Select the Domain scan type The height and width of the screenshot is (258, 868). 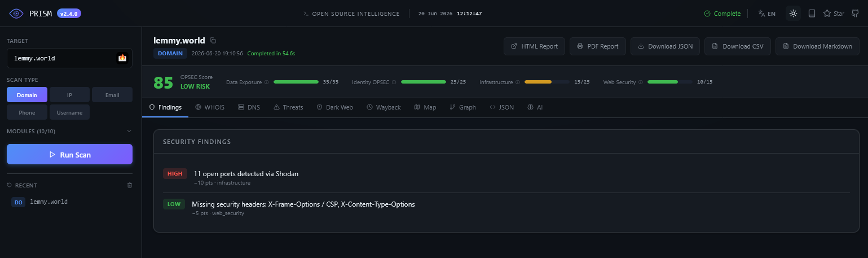coord(27,95)
